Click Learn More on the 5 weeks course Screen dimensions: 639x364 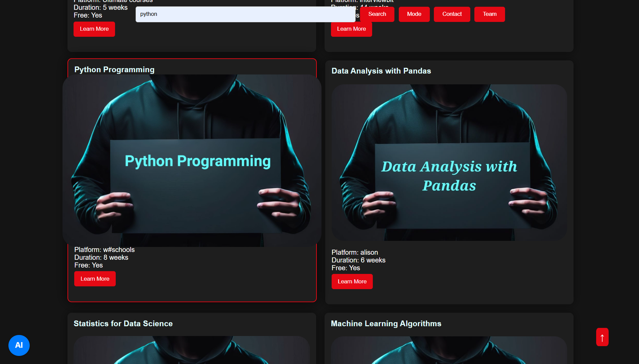94,29
